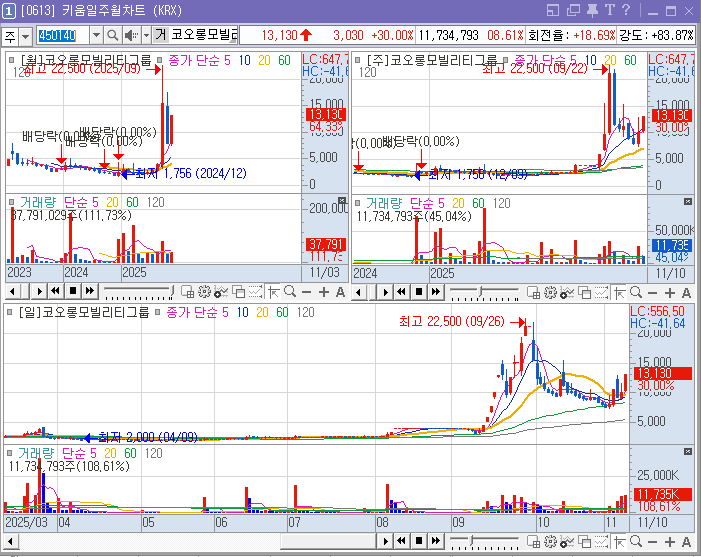Click the daily chart fast-forward button
701x557 pixels.
point(435,541)
